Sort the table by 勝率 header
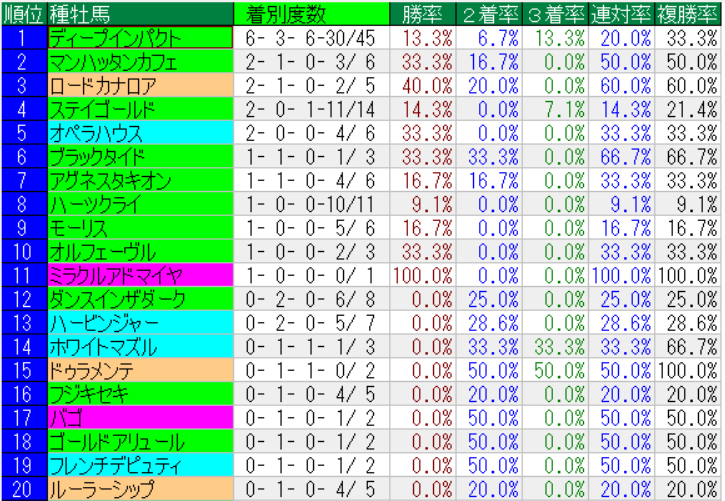Screen dimensions: 725x501 tap(423, 13)
